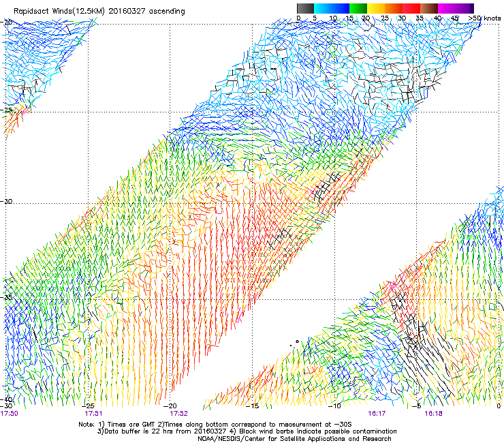
Task: Click the 'NOAA/NESDIS/Center for Satellite Applications and Research' credit
Action: click(294, 439)
